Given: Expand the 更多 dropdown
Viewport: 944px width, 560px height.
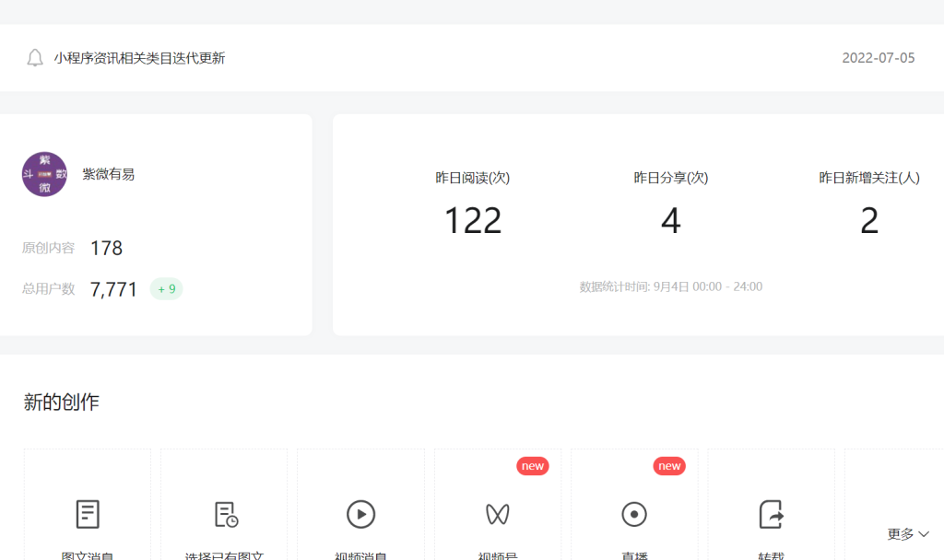Looking at the screenshot, I should [908, 534].
